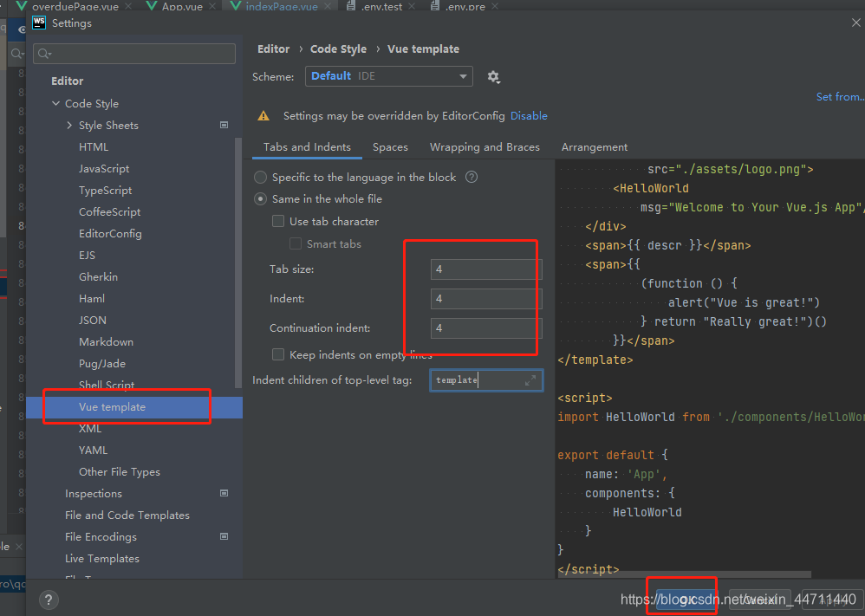
Task: Click the Indent input field
Action: point(486,298)
